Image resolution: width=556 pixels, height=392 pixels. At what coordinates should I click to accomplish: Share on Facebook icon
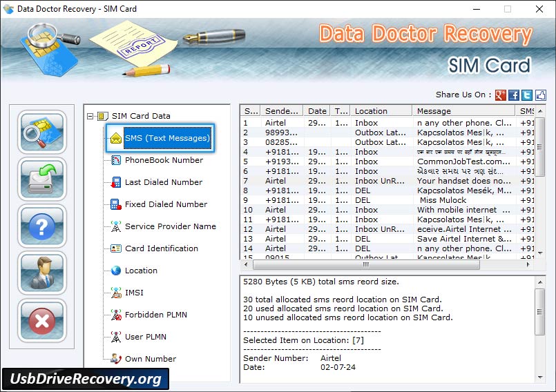point(514,95)
